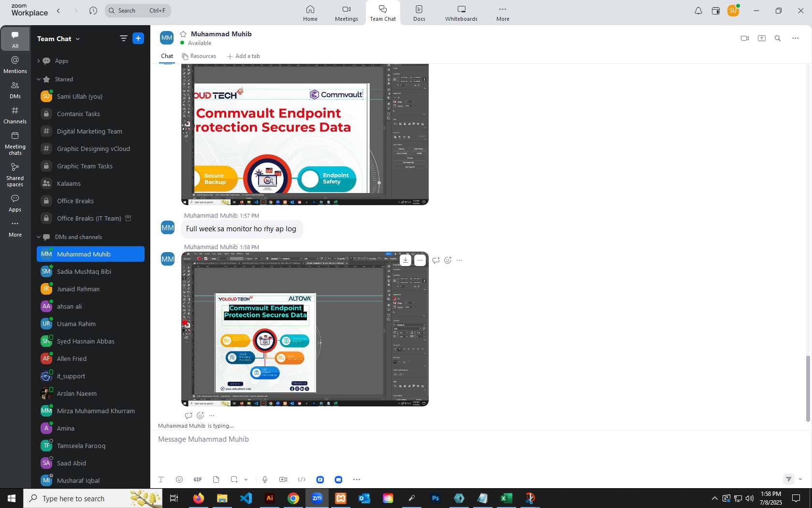Open the notifications bell
This screenshot has width=812, height=508.
(x=698, y=11)
